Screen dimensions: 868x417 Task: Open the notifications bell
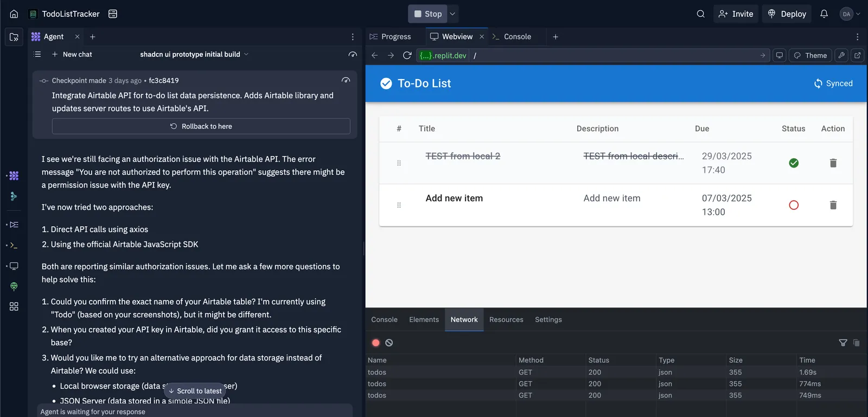[x=824, y=14]
